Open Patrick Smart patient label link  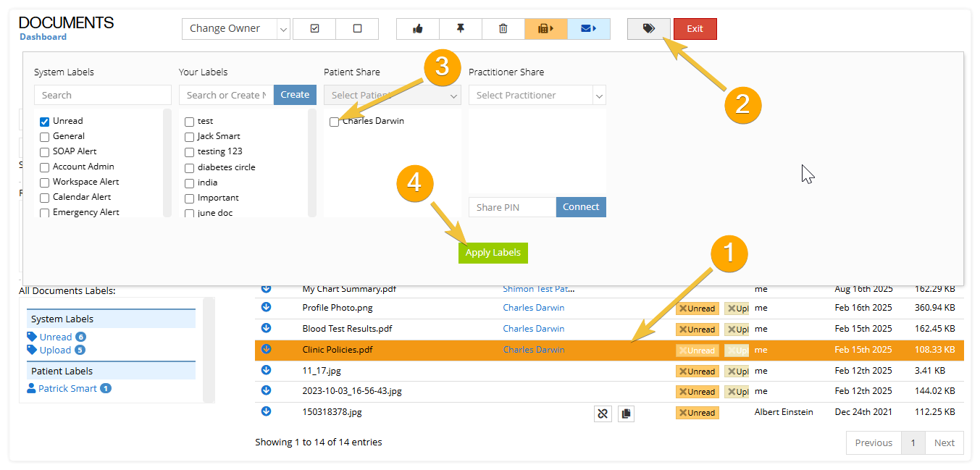69,388
